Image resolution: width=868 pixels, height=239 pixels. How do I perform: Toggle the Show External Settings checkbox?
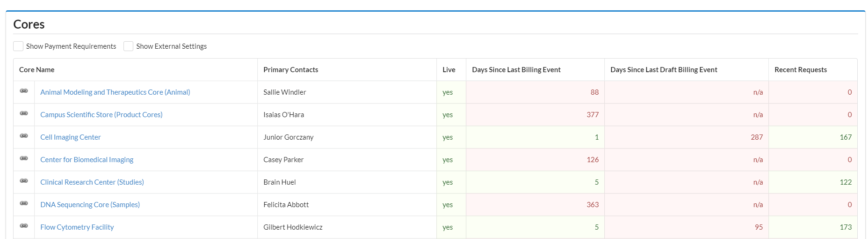pos(128,46)
